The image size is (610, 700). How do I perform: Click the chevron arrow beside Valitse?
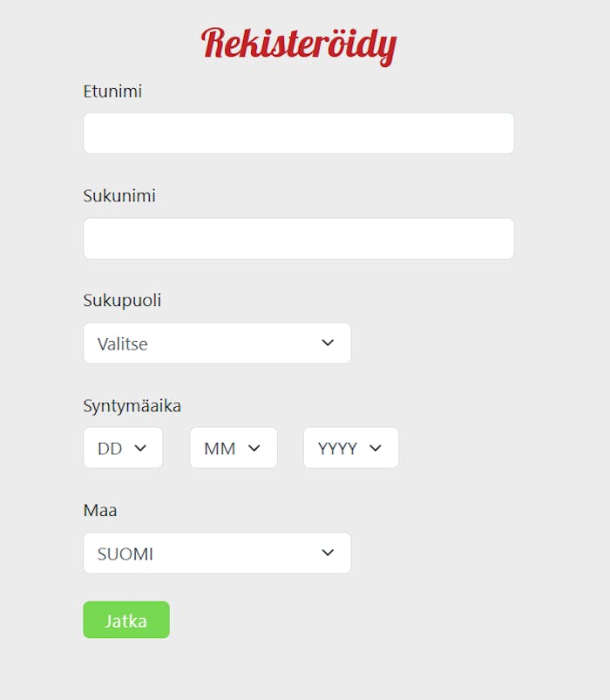coord(328,343)
